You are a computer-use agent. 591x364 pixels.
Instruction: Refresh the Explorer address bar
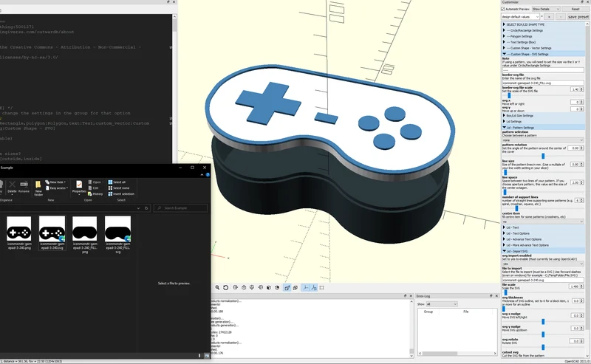[146, 208]
